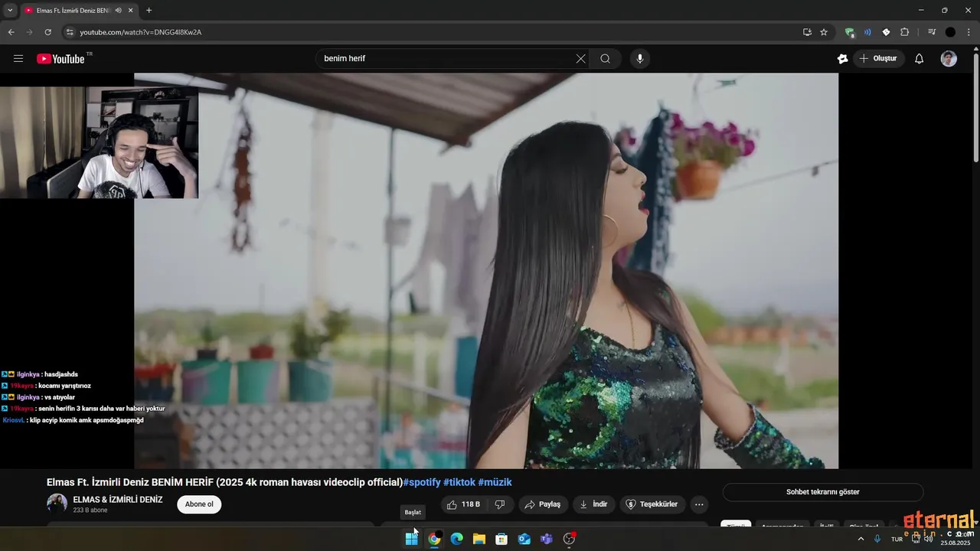Screen dimensions: 980x551
Task: Expand the hidden system tray icons
Action: pos(861,539)
